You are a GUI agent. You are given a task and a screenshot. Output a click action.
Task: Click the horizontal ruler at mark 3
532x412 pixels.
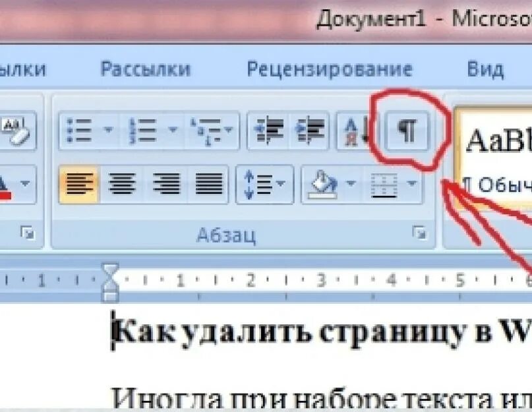321,280
